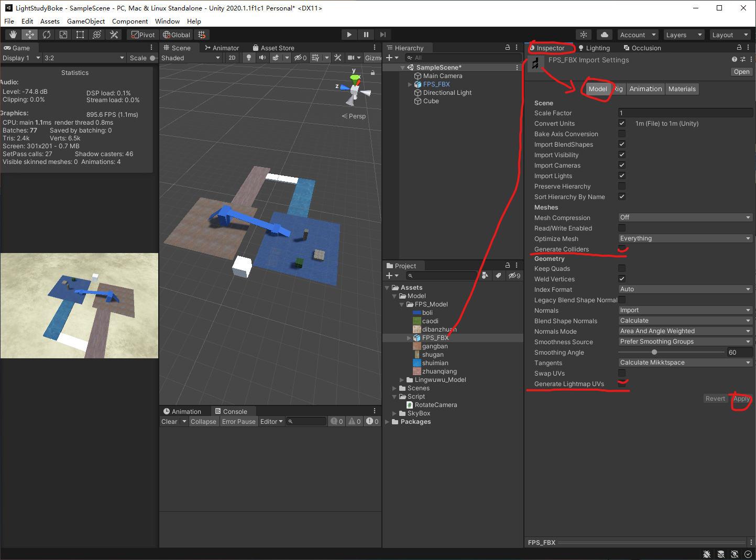756x560 pixels.
Task: Click the Play button
Action: (349, 35)
